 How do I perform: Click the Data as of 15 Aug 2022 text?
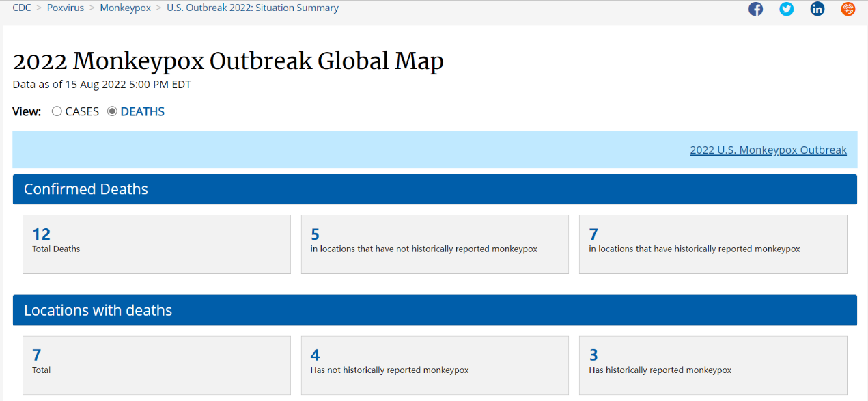102,85
